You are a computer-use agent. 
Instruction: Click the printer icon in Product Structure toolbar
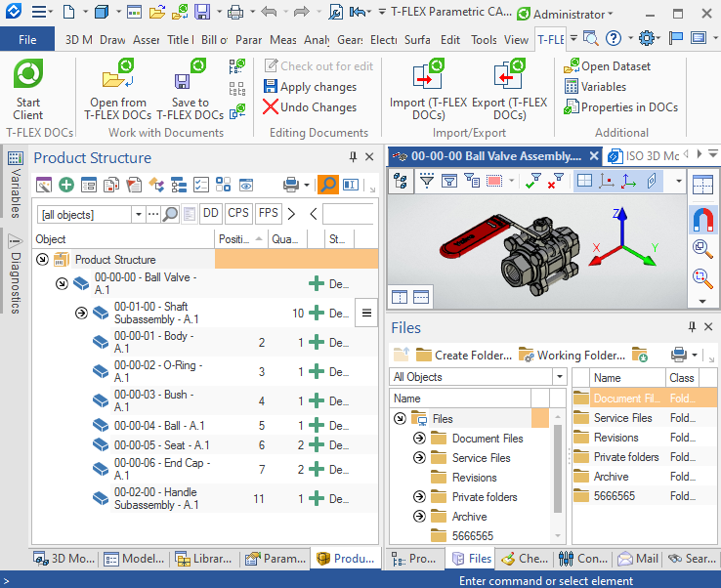tap(291, 185)
